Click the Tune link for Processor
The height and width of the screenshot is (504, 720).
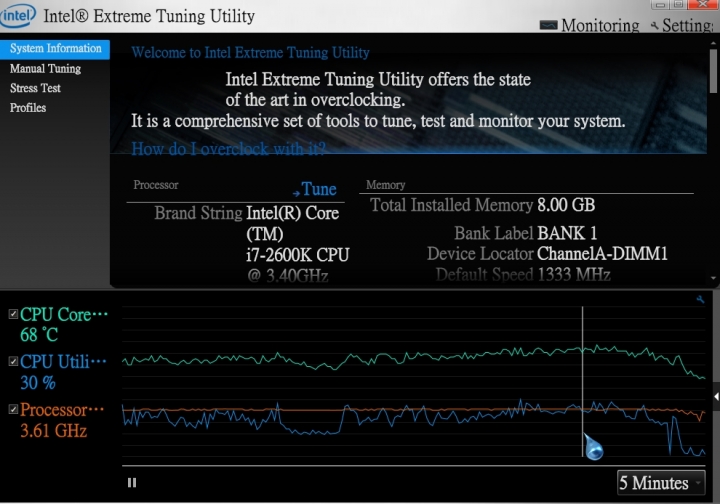319,189
